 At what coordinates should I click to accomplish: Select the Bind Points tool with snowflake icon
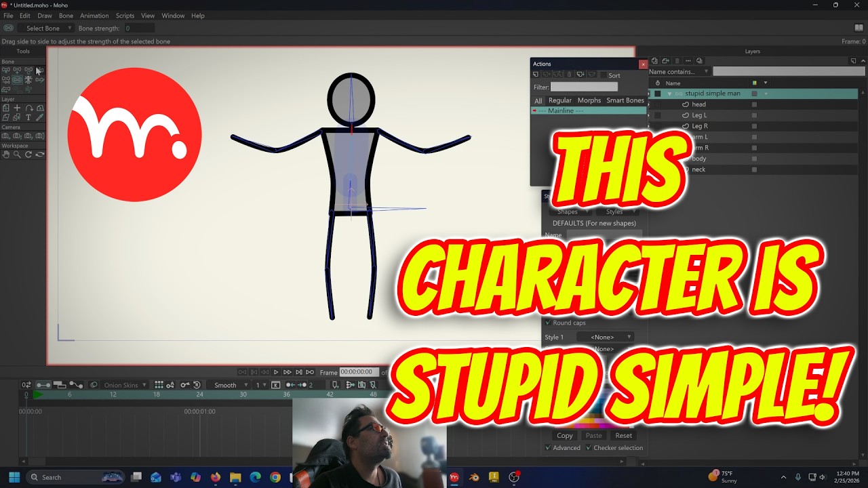coord(28,79)
